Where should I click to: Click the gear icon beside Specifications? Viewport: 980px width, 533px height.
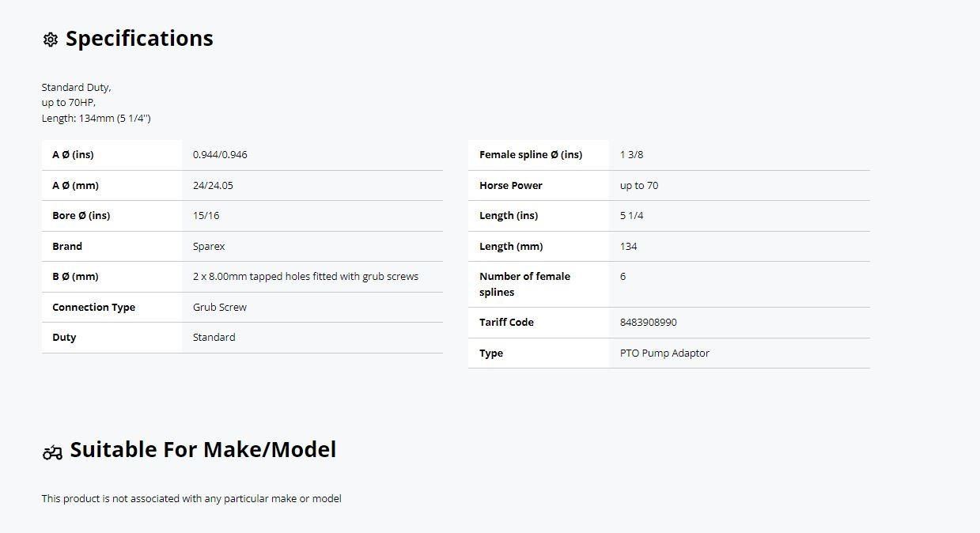51,40
